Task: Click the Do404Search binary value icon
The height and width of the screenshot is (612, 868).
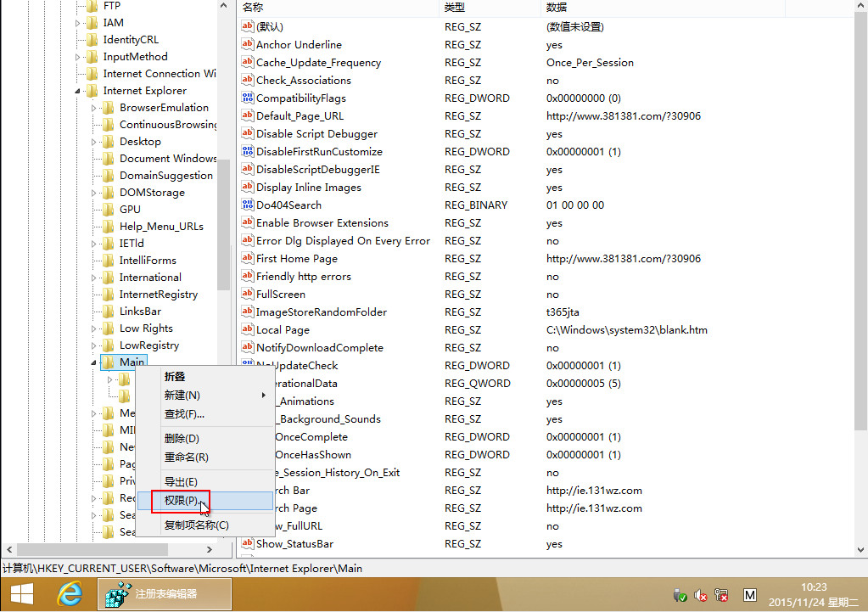Action: 248,205
